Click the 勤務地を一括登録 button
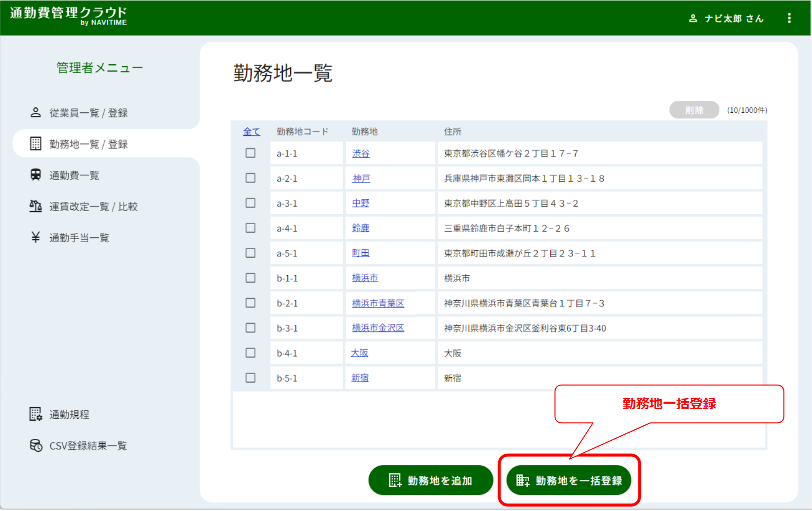 pos(569,480)
